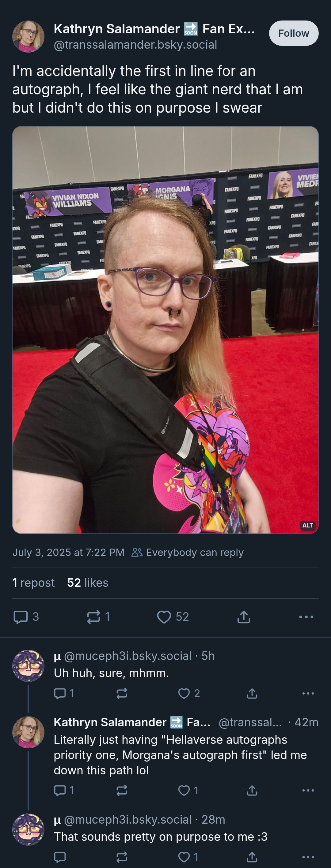Like the "Uh huh, sure, mhmm." reply

[x=189, y=694]
